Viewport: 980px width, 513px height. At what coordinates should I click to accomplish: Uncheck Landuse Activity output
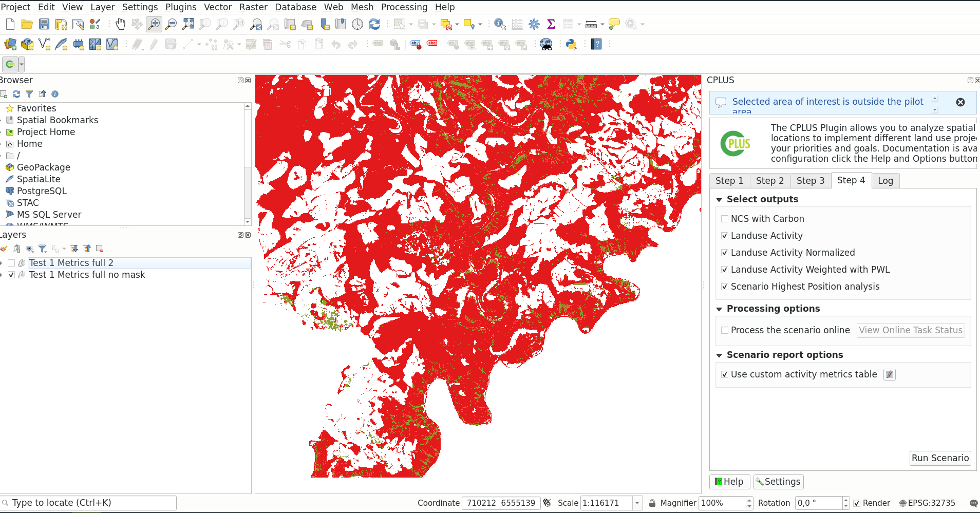click(x=725, y=236)
